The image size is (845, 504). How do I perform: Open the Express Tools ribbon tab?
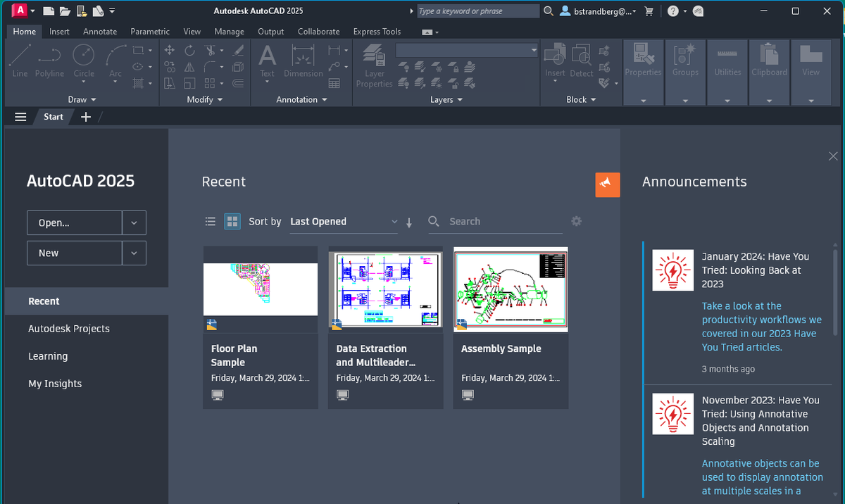tap(377, 32)
